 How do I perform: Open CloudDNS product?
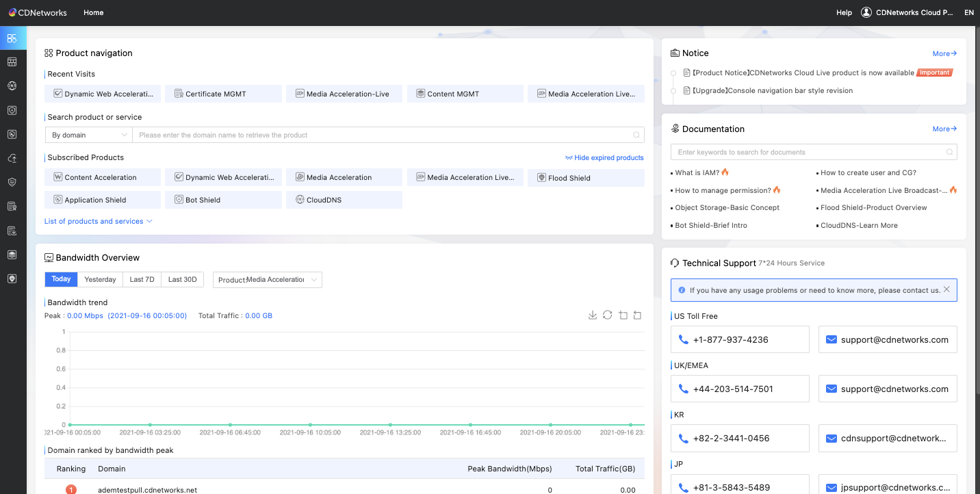coord(344,200)
